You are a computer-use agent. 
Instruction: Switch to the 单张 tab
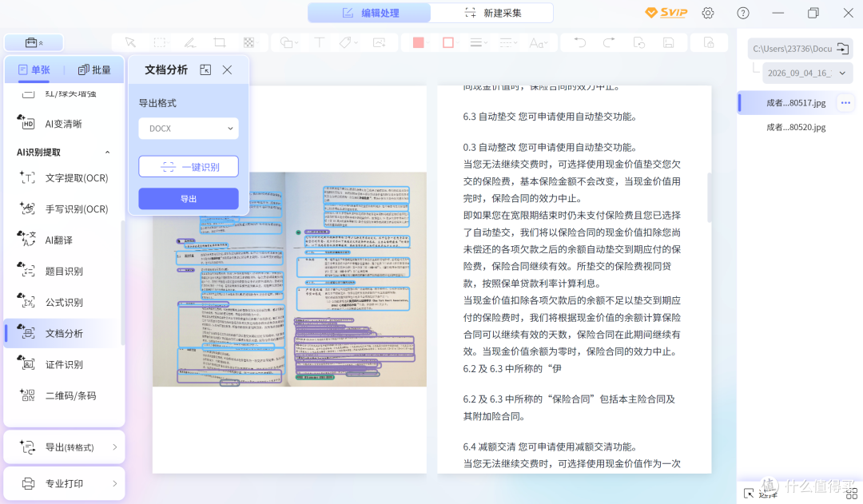pyautogui.click(x=34, y=69)
